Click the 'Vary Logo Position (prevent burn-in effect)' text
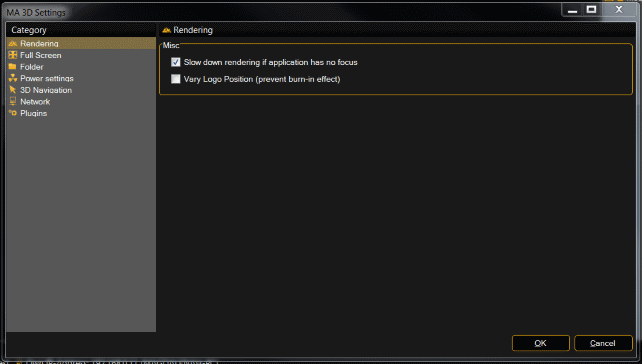 click(262, 79)
